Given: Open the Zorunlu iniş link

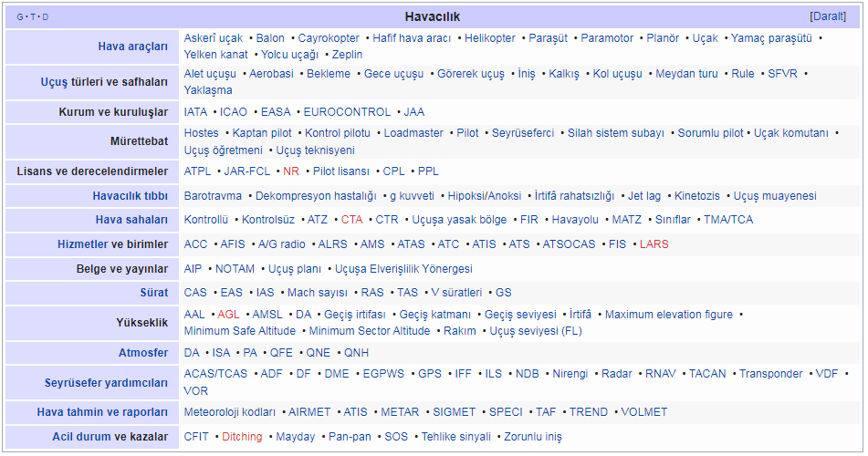Looking at the screenshot, I should [x=532, y=437].
